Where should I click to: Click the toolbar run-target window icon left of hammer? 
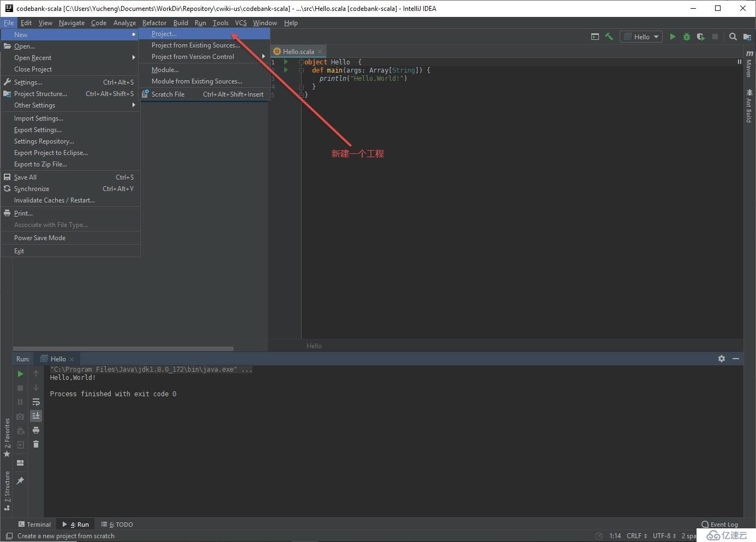tap(595, 37)
